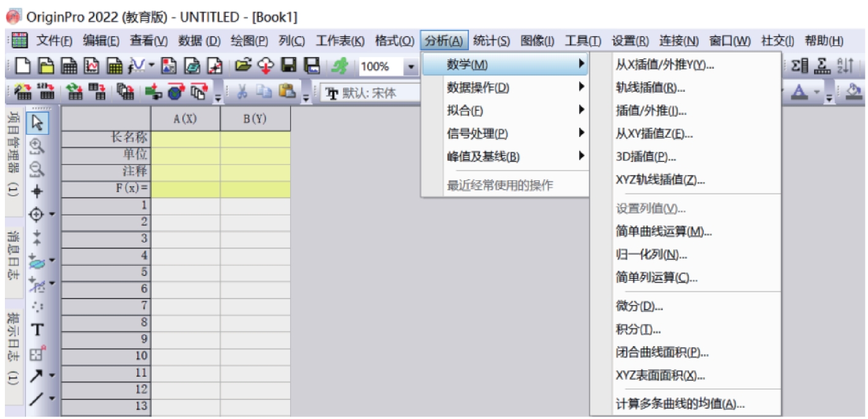The height and width of the screenshot is (419, 868).
Task: Open the 绘图(P) menu
Action: pos(249,41)
